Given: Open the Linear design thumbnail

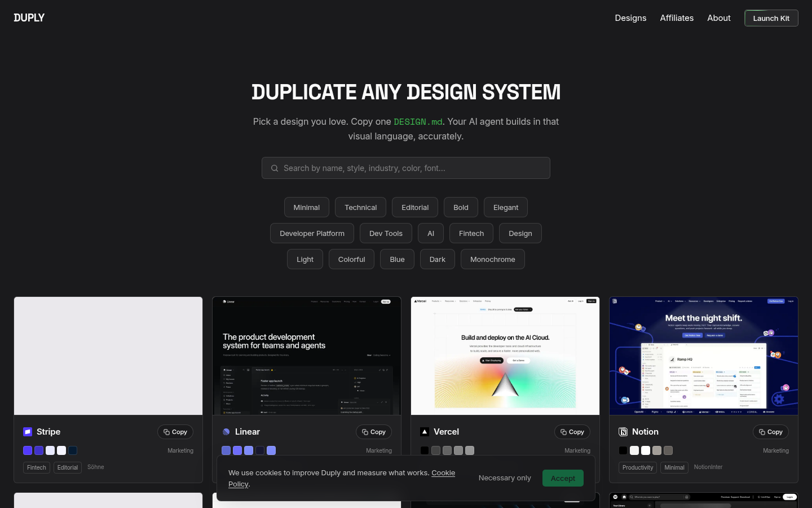Looking at the screenshot, I should tap(307, 356).
